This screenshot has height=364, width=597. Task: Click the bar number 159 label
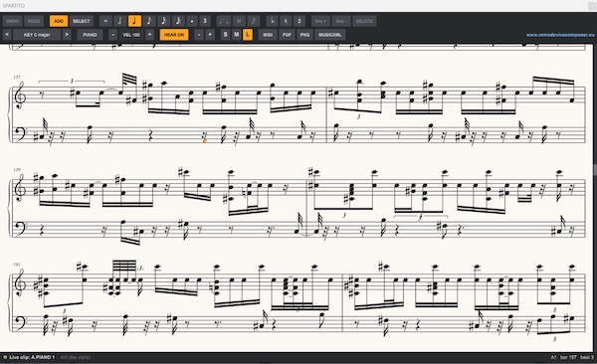click(17, 170)
